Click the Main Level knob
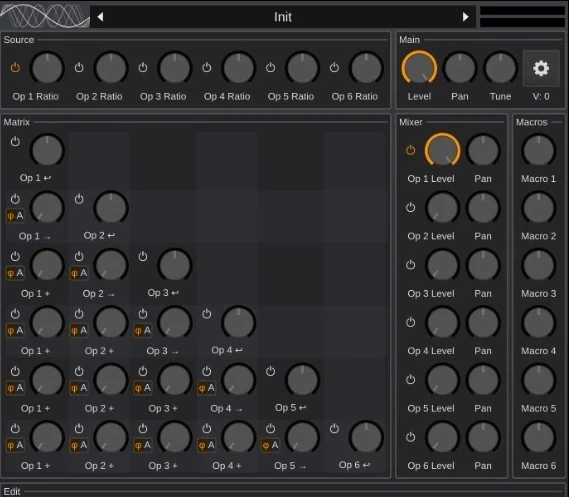The image size is (569, 497). tap(419, 68)
